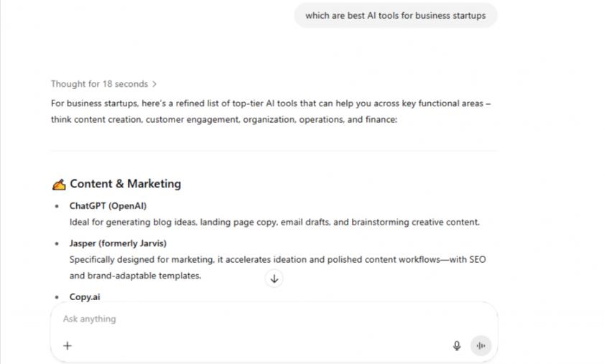Click the scroll-to-bottom arrow button

coord(274,279)
